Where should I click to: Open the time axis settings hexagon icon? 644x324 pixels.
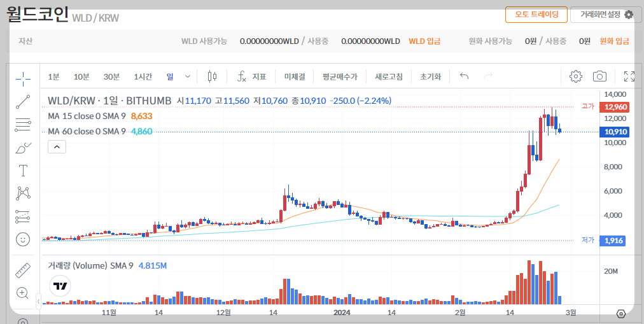(621, 314)
